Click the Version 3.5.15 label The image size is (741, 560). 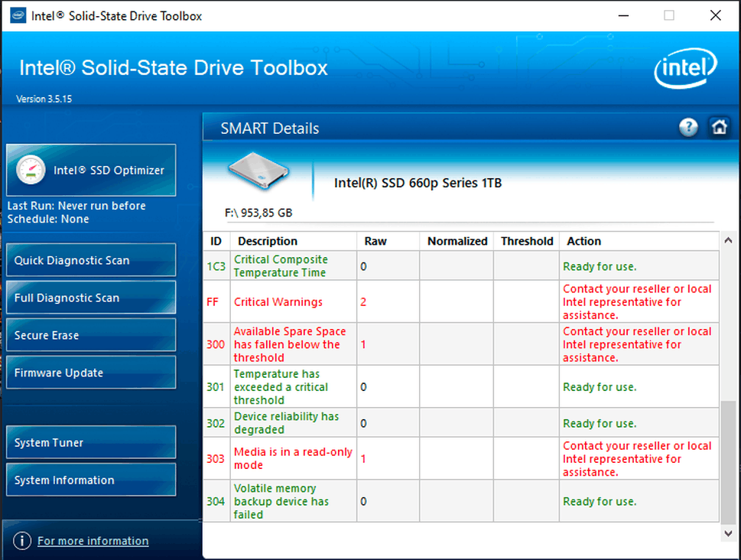(44, 99)
